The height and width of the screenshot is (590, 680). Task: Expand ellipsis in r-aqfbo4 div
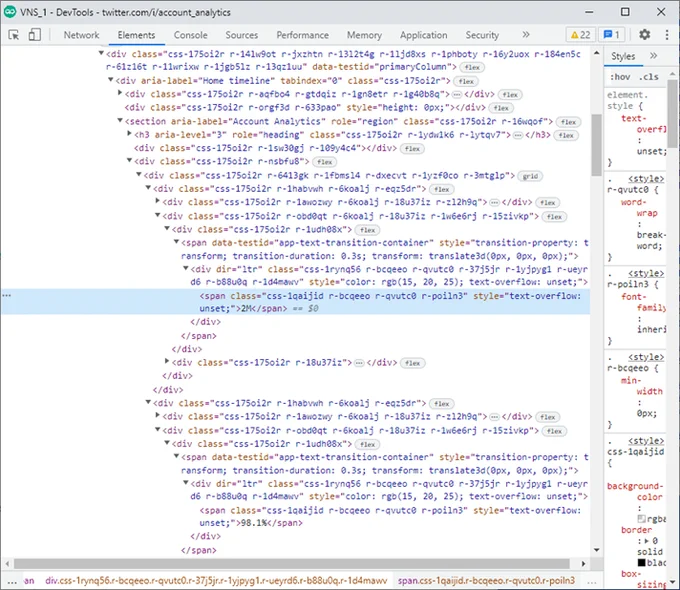(x=457, y=95)
